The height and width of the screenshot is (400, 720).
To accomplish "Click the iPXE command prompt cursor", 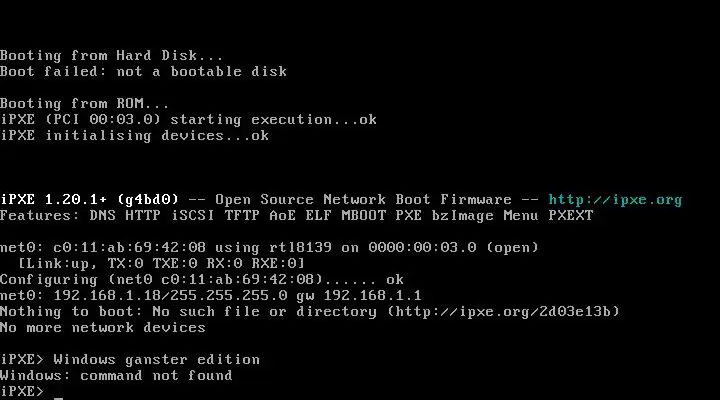I will [59, 394].
